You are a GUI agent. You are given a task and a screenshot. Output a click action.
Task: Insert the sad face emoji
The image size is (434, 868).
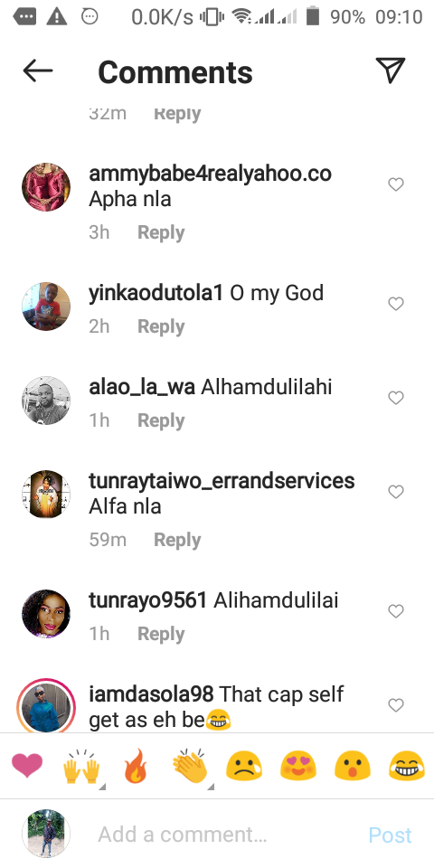click(244, 768)
